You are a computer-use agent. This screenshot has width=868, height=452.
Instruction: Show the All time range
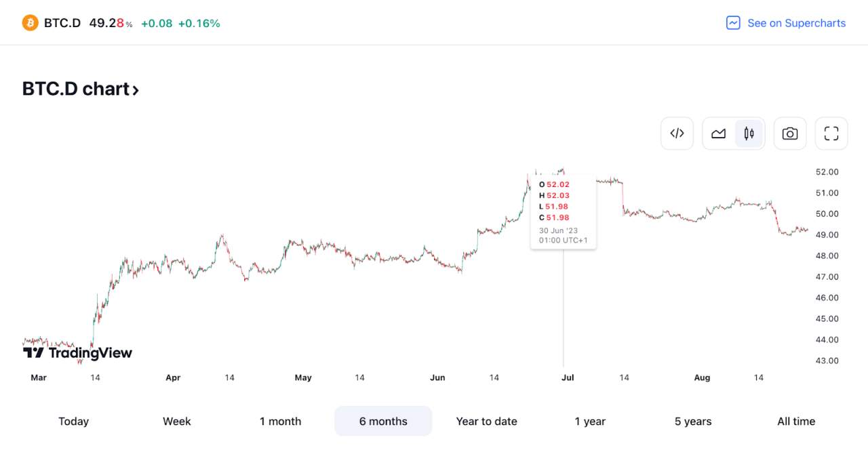(x=796, y=422)
